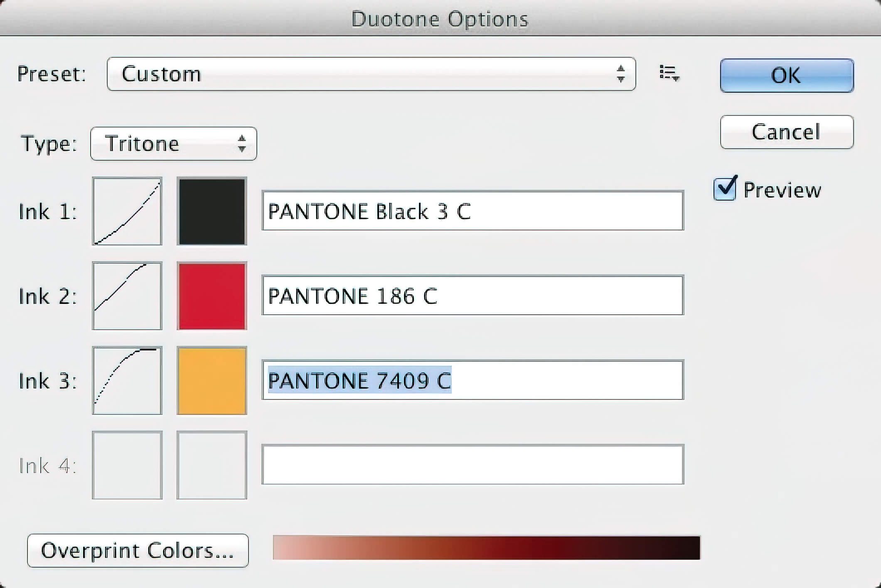Click the empty Ink 4 curve box
The height and width of the screenshot is (588, 881).
coord(127,465)
